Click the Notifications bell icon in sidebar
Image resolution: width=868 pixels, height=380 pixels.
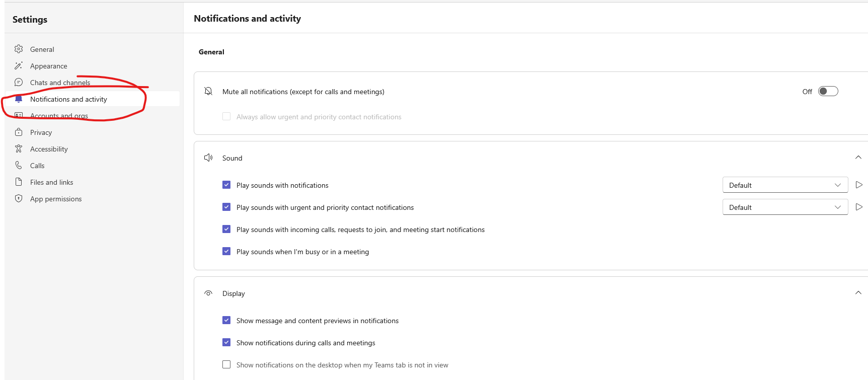(19, 99)
